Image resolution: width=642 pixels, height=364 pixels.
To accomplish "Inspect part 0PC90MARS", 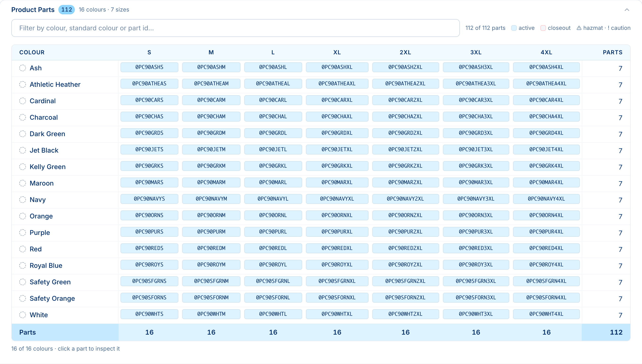I will coord(149,182).
